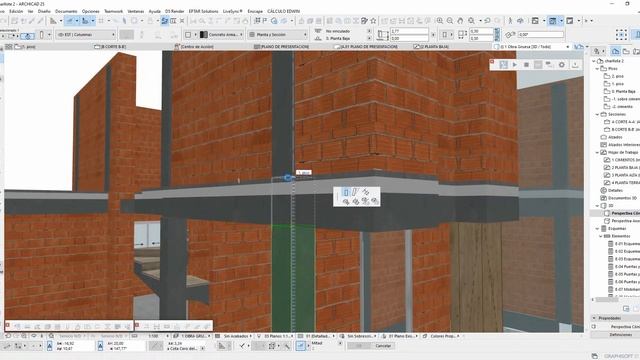Click the orbit icon beside walk figure
The width and height of the screenshot is (640, 360).
520,21
